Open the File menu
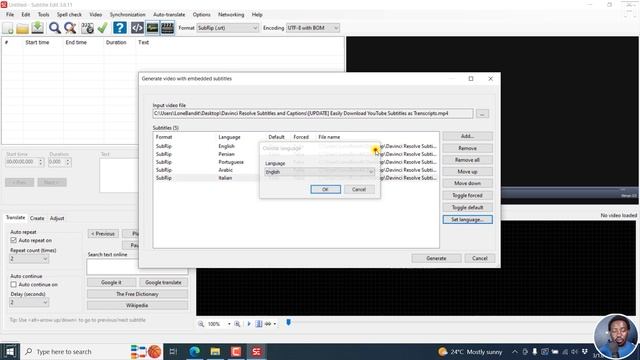 [10, 14]
